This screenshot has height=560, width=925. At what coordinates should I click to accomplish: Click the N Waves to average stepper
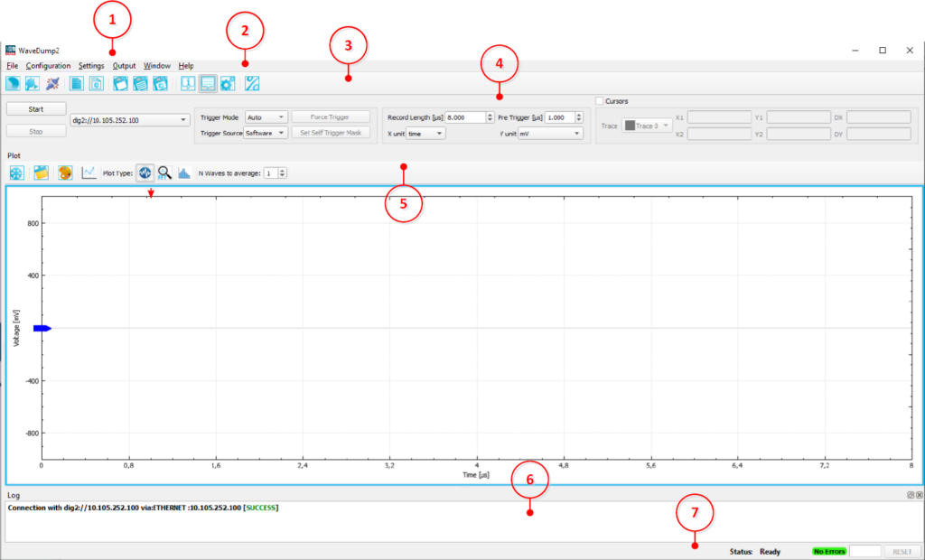pyautogui.click(x=282, y=173)
